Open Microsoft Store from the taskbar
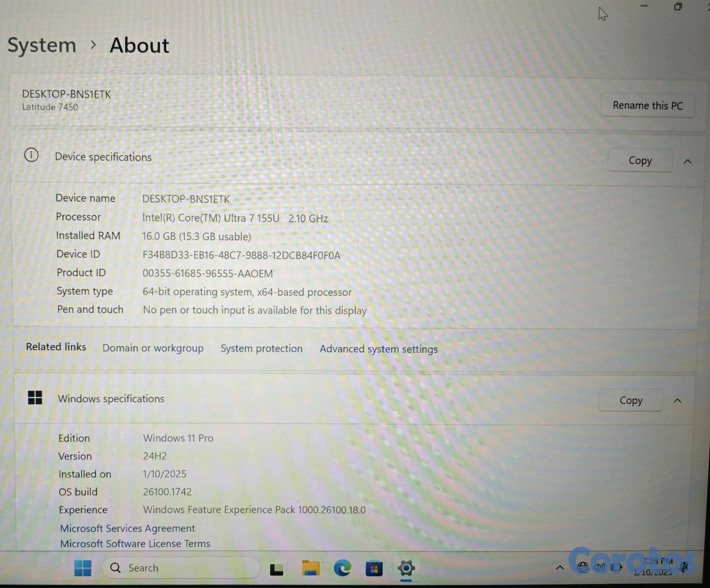This screenshot has height=588, width=710. pos(374,569)
